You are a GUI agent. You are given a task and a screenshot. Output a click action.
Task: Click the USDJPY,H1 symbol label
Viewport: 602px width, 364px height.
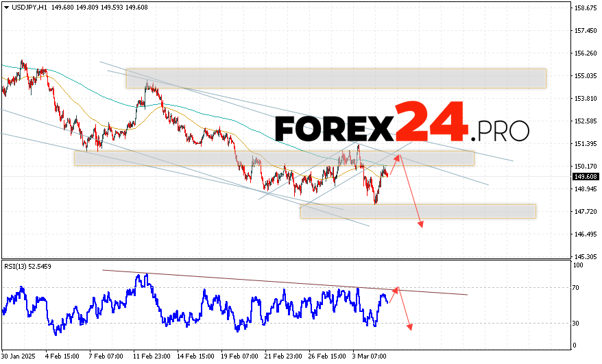27,8
